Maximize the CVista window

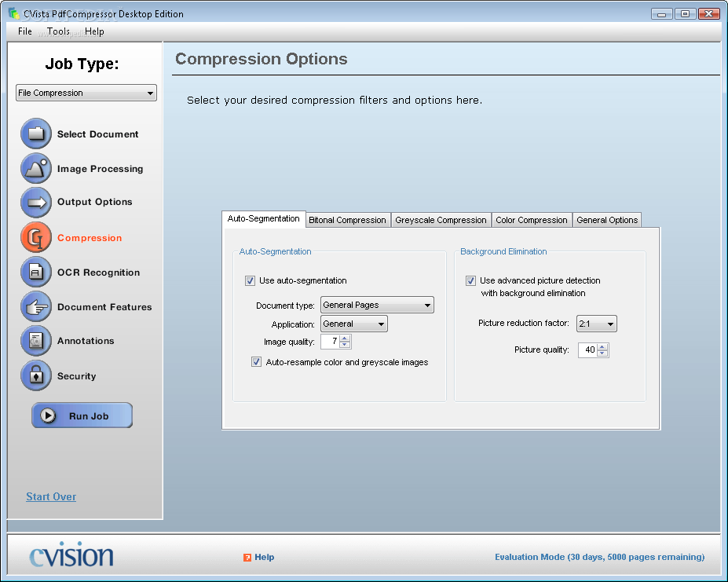tap(685, 14)
